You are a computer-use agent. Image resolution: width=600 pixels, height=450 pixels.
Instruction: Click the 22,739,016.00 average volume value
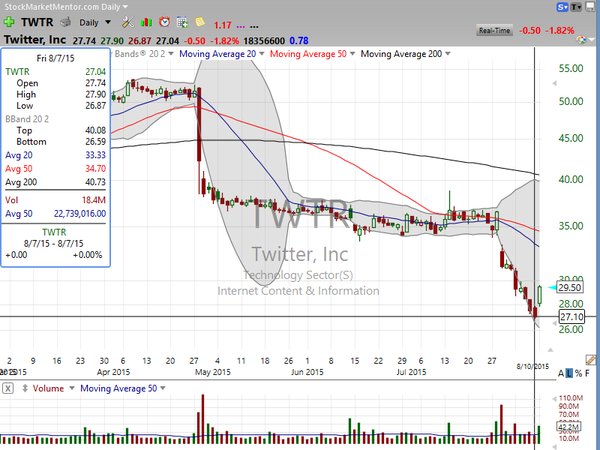80,214
